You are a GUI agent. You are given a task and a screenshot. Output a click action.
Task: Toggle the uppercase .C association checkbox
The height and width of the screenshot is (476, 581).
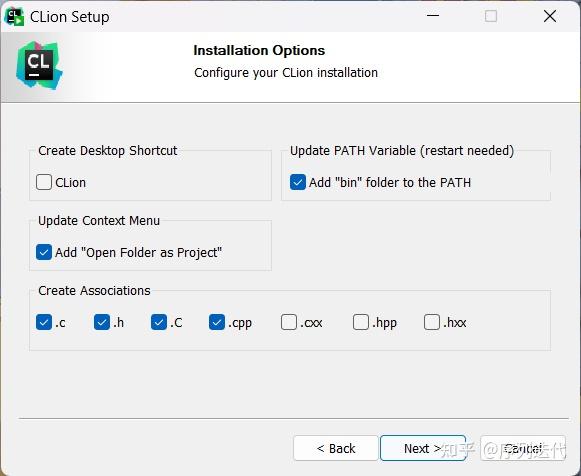pyautogui.click(x=159, y=322)
